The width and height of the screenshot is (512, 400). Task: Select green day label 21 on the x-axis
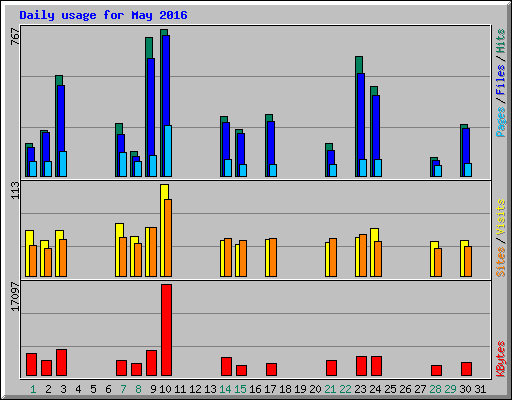330,389
